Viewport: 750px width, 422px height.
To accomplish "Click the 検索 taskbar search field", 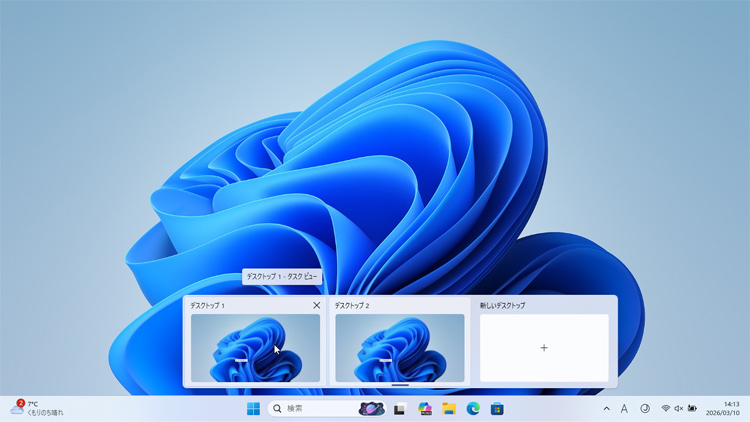I will [x=310, y=408].
